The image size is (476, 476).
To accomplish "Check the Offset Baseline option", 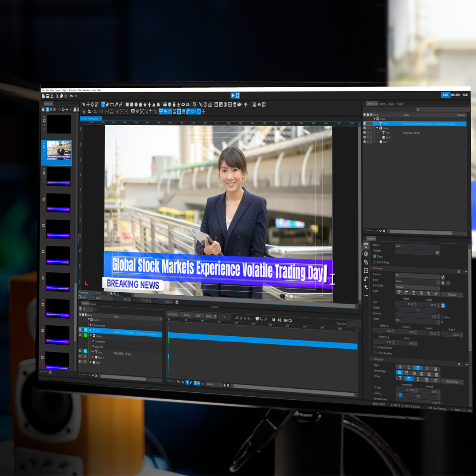I will pos(375,353).
